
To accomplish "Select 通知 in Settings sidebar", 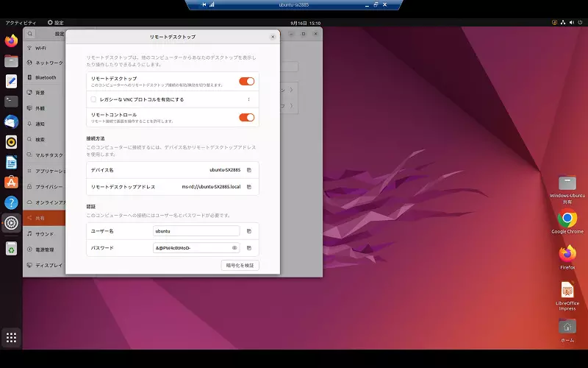I will [44, 124].
